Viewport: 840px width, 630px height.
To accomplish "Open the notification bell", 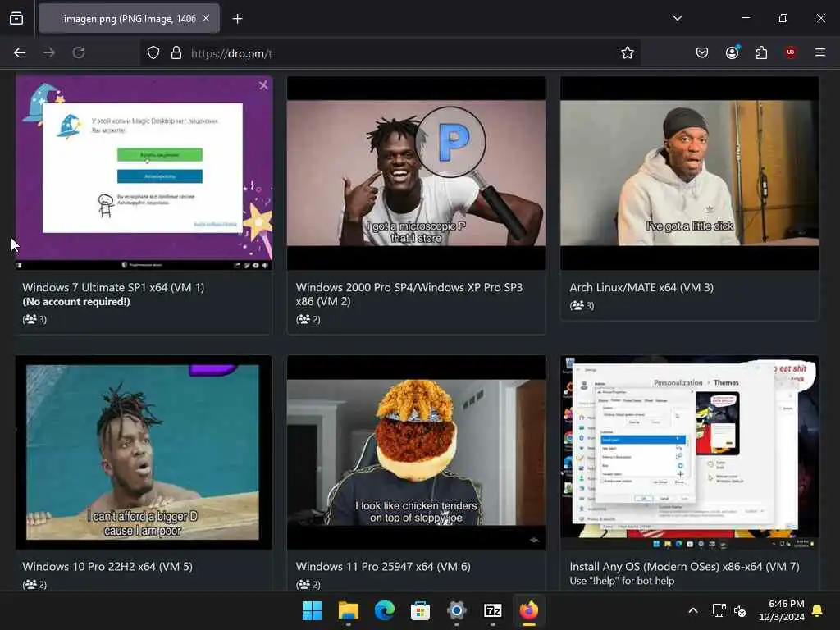I will pos(817,610).
